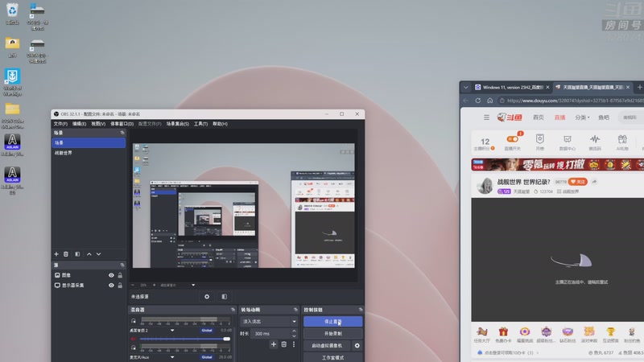Open the fade transition dropdown
Screen dimensions: 644x362
pyautogui.click(x=269, y=321)
